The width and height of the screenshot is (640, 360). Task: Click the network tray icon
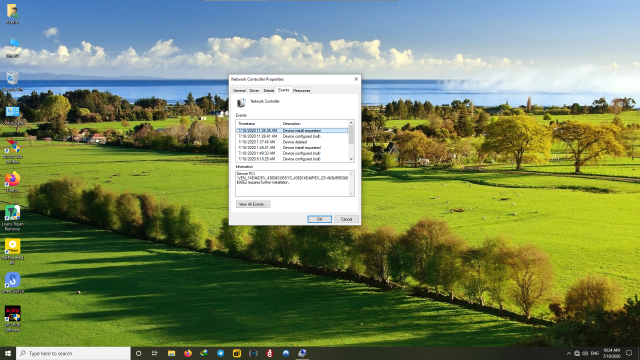pyautogui.click(x=577, y=353)
